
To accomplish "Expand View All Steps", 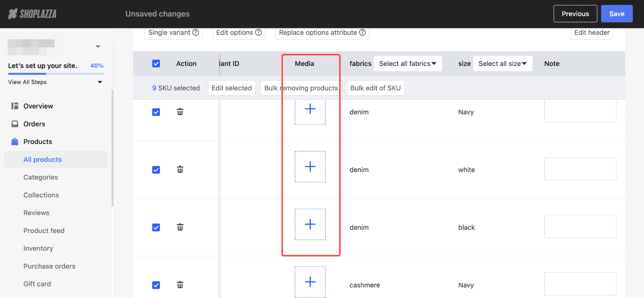I will click(55, 82).
